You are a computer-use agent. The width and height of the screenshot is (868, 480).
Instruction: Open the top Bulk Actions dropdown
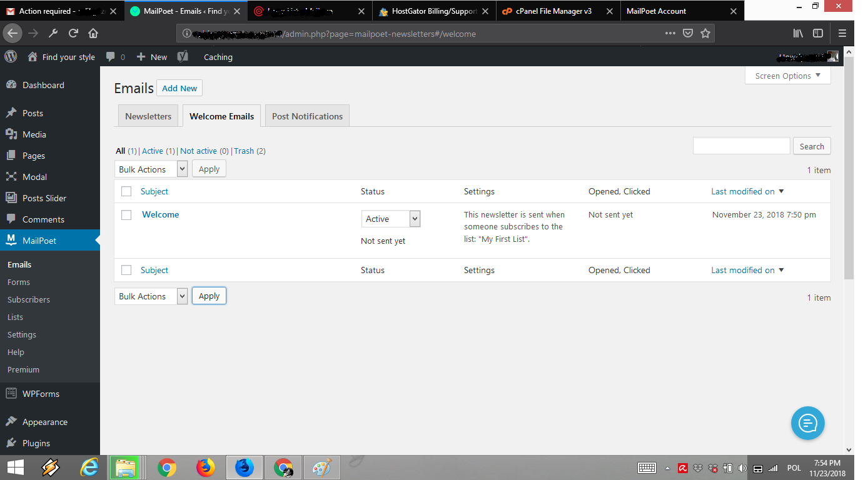(x=151, y=169)
